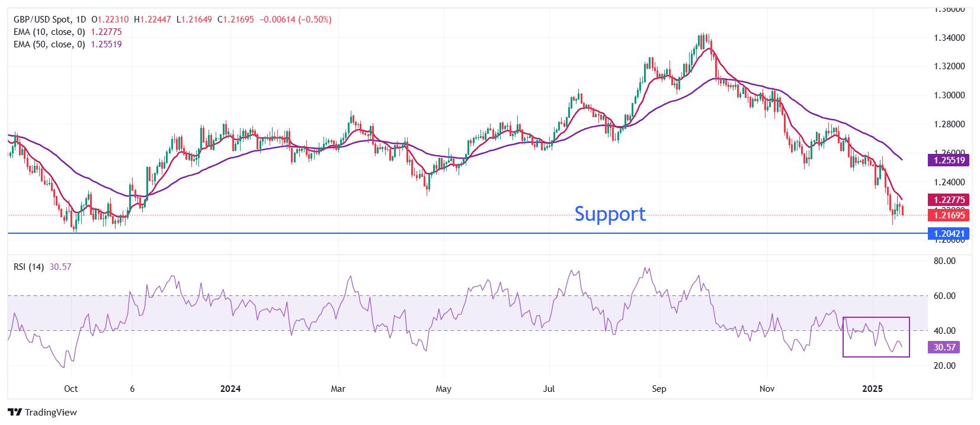Click the 1.25519 EMA 50 price tag

click(950, 160)
